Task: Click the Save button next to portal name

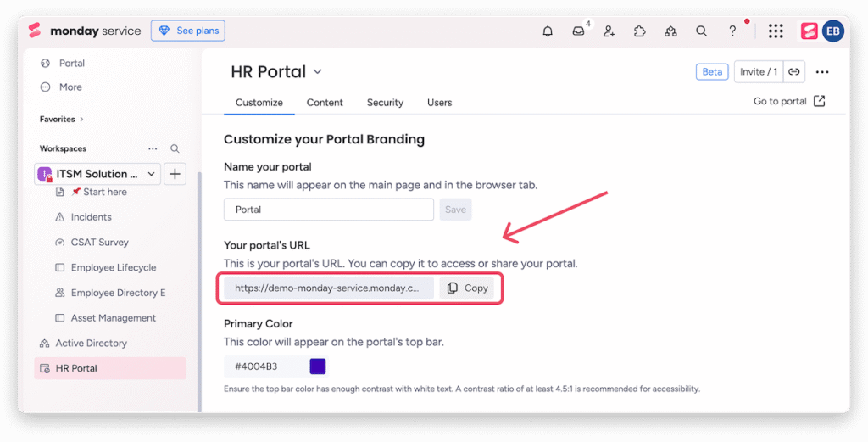Action: tap(455, 210)
